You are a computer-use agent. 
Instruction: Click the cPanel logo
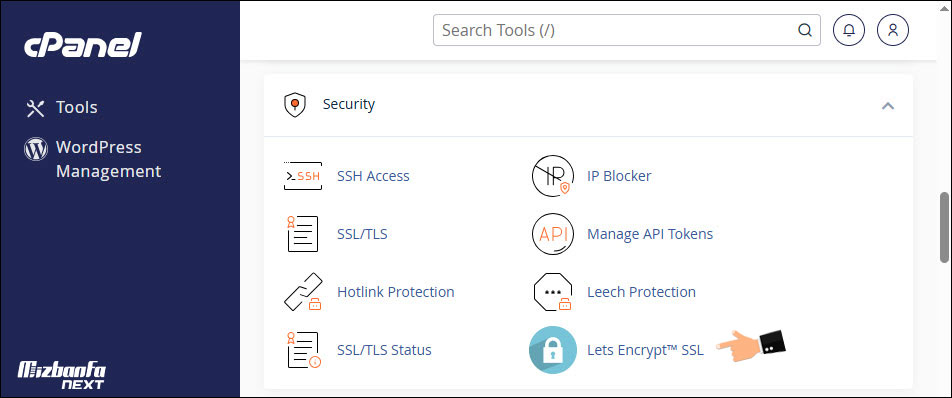click(x=83, y=45)
